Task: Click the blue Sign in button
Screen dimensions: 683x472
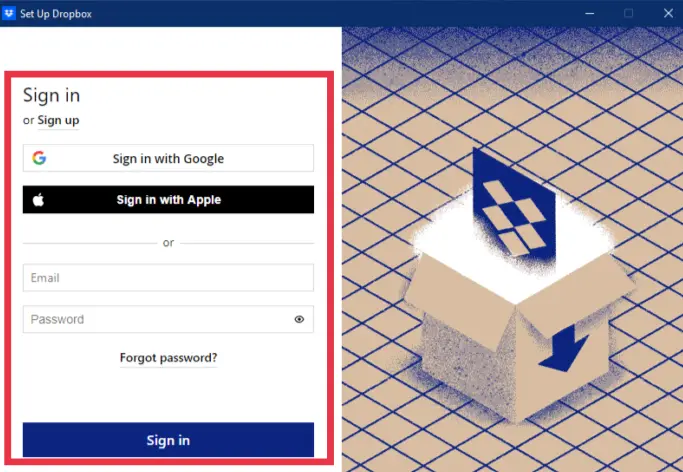Action: pyautogui.click(x=168, y=440)
